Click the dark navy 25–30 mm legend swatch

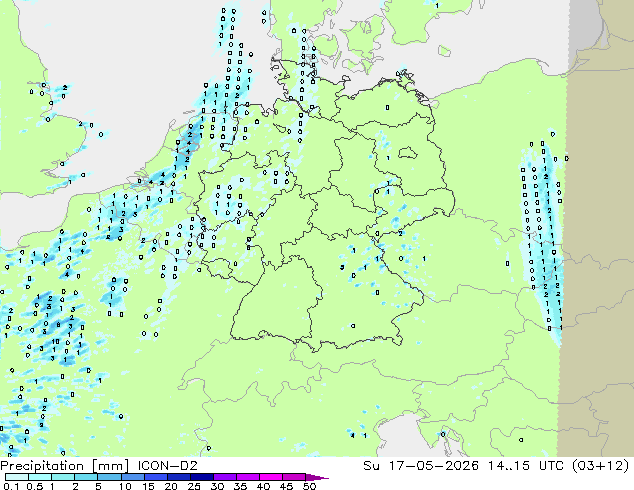[202, 477]
